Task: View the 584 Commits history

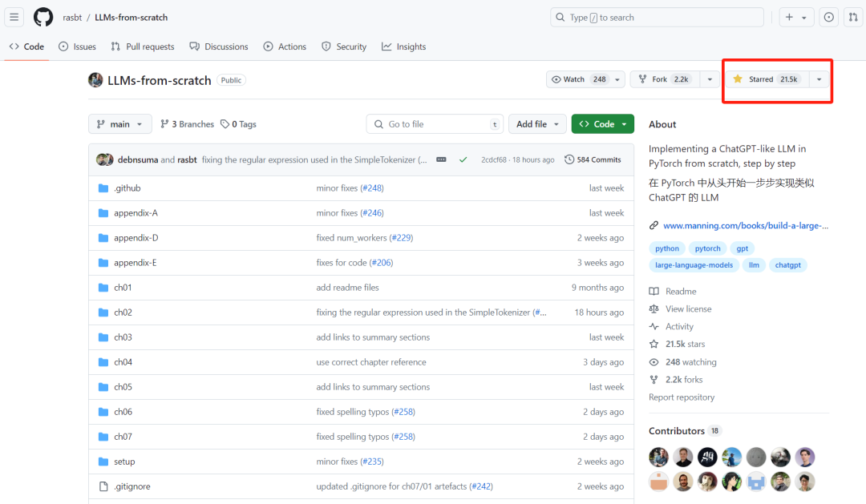Action: [593, 159]
